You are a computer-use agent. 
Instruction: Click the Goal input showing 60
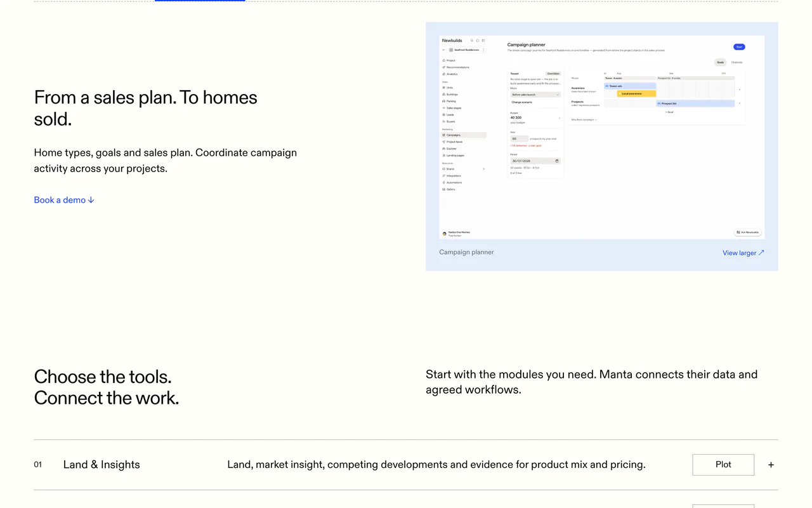pyautogui.click(x=520, y=138)
